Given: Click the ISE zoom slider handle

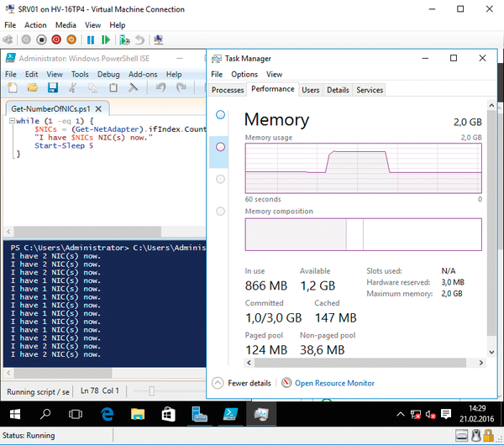Looking at the screenshot, I should [x=152, y=391].
